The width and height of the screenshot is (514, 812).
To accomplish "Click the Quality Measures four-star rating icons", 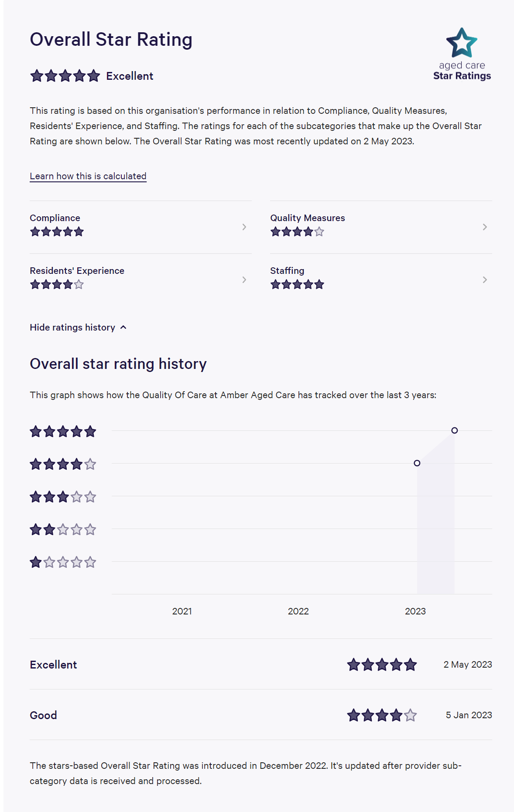I will 297,232.
